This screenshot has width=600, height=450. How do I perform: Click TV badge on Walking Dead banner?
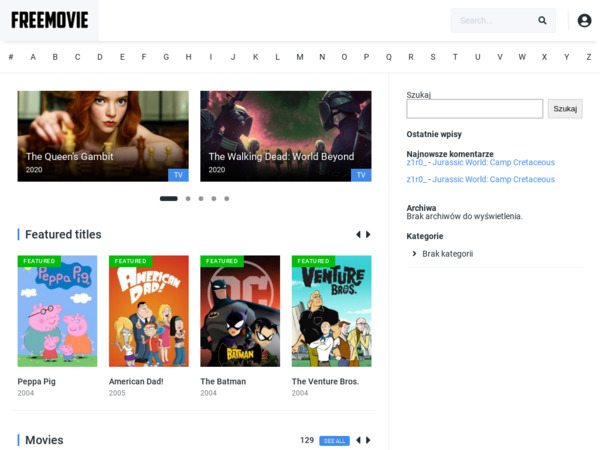tap(361, 175)
